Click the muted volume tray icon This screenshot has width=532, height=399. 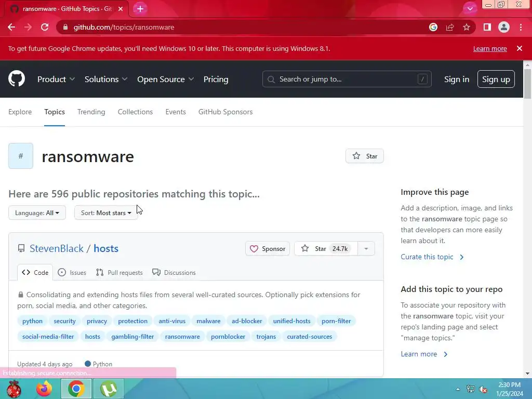coord(483,389)
